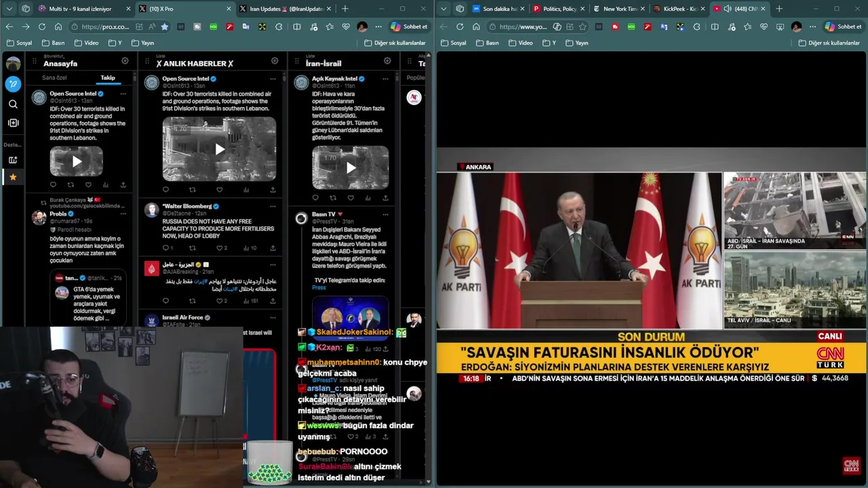This screenshot has width=868, height=488.
Task: Open Walter Bloomberg profile avatar
Action: pos(152,210)
